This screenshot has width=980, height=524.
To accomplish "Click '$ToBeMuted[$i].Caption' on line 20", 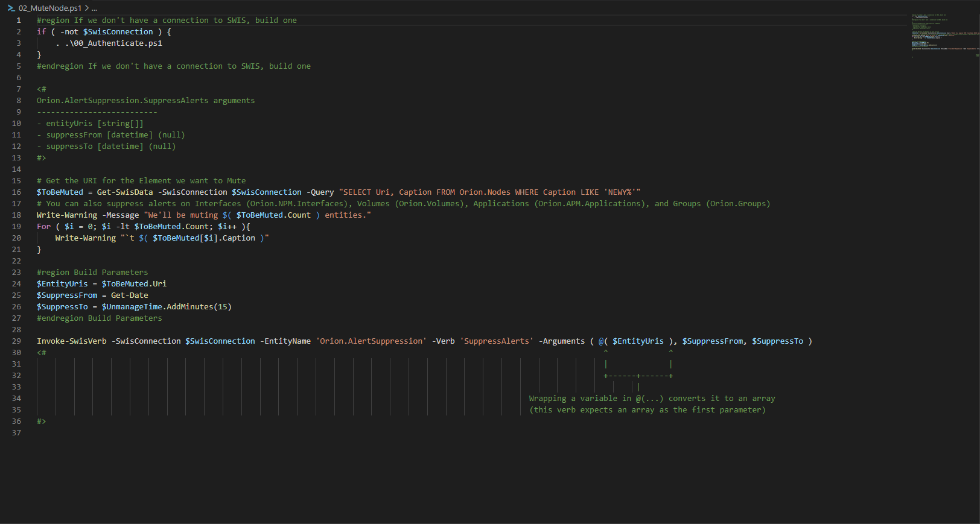I will (x=204, y=238).
